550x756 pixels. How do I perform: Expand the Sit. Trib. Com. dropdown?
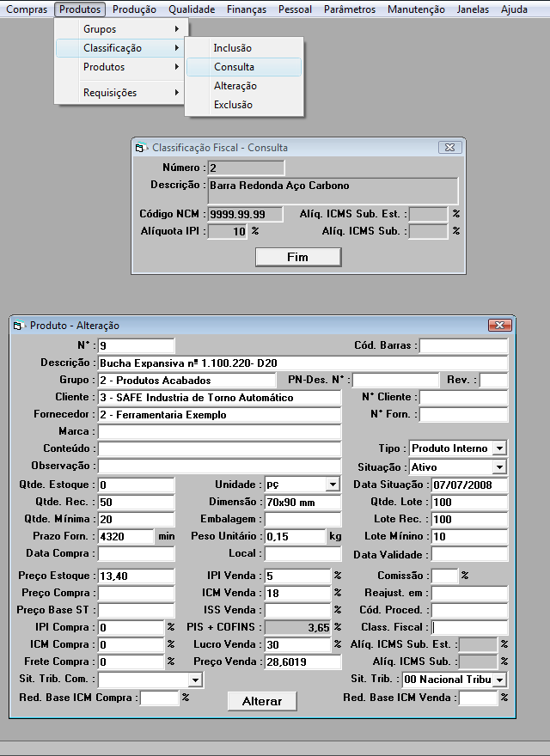tap(196, 680)
